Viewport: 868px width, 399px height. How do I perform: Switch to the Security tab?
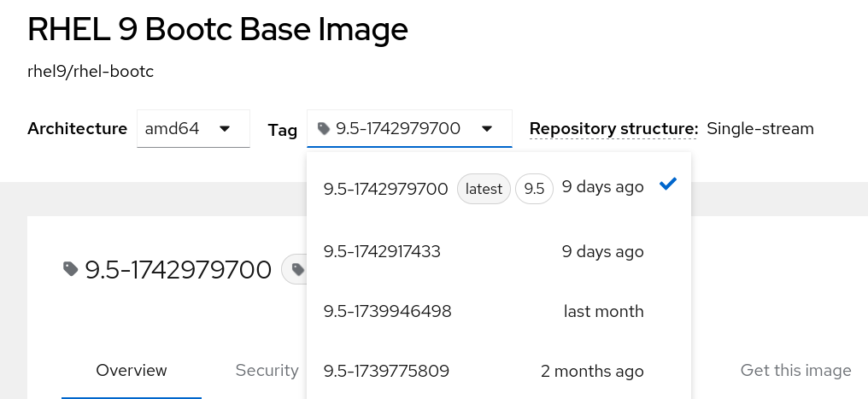[267, 370]
